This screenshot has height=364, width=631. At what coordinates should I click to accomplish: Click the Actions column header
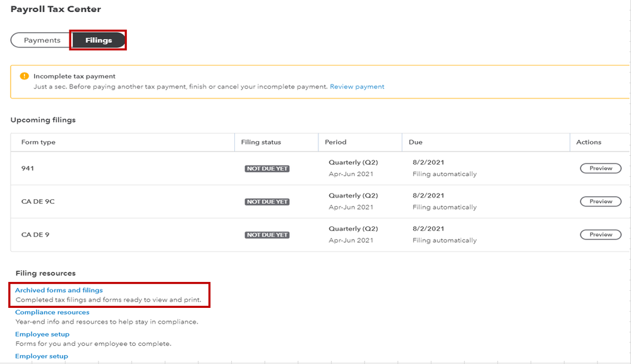(589, 142)
